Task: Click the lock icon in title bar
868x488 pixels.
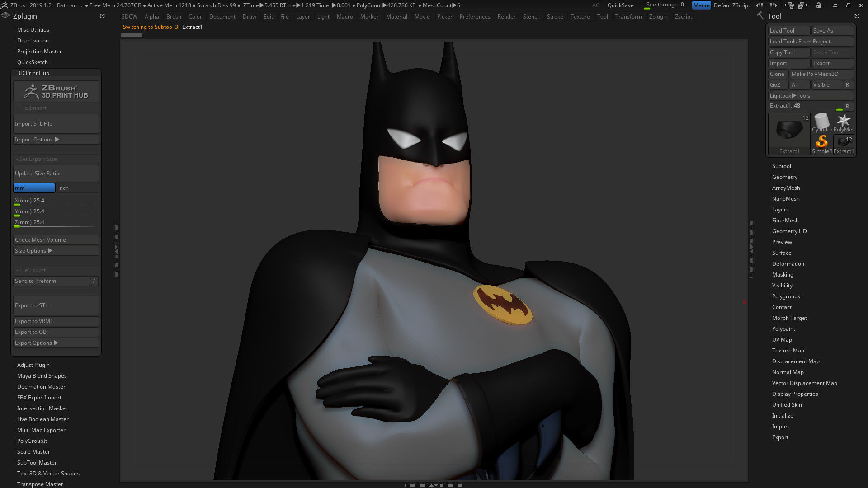Action: pos(819,5)
